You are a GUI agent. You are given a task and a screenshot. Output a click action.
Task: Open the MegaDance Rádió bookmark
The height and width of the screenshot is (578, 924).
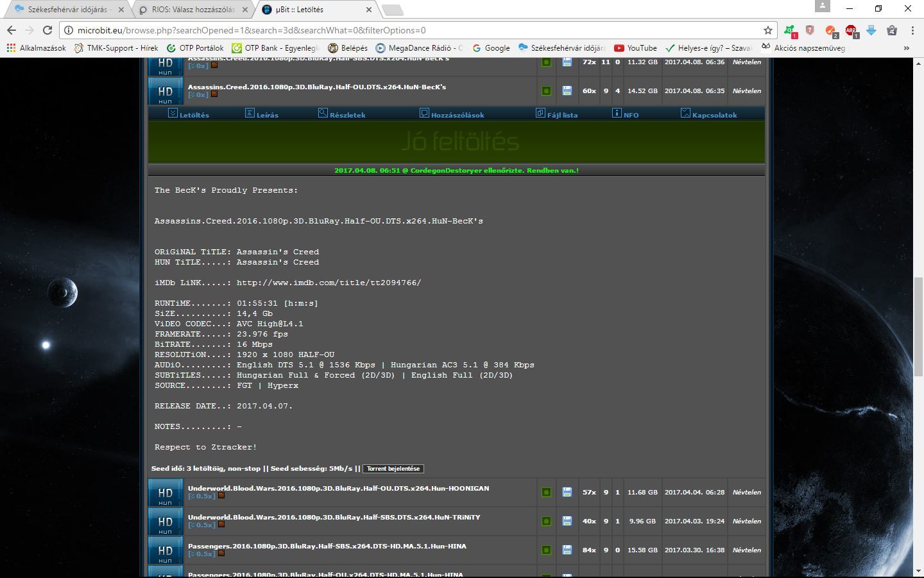coord(419,48)
